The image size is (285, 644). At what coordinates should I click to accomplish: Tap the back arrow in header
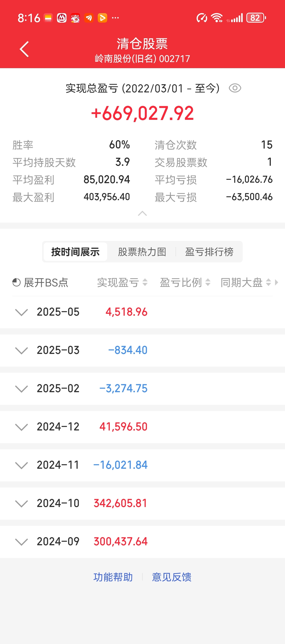click(x=24, y=49)
